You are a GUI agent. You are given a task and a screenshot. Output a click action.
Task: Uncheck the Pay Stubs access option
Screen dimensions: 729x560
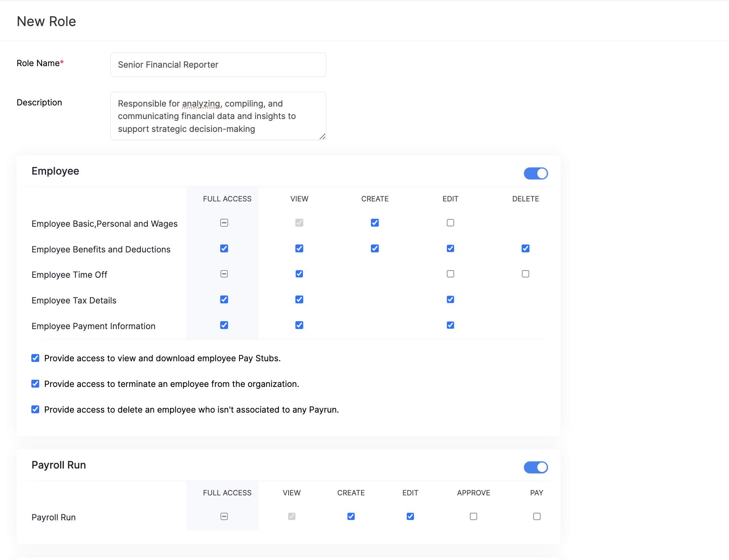pyautogui.click(x=35, y=358)
